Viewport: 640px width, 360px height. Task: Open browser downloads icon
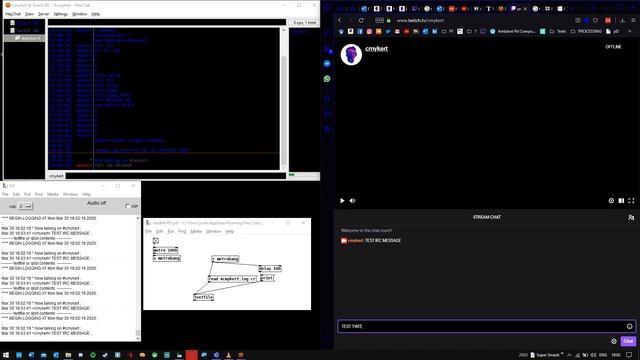pos(622,20)
